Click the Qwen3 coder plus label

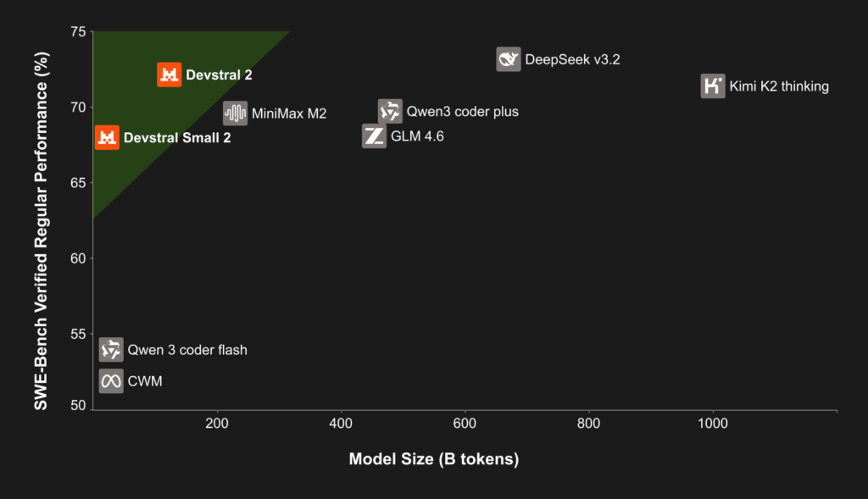coord(462,111)
